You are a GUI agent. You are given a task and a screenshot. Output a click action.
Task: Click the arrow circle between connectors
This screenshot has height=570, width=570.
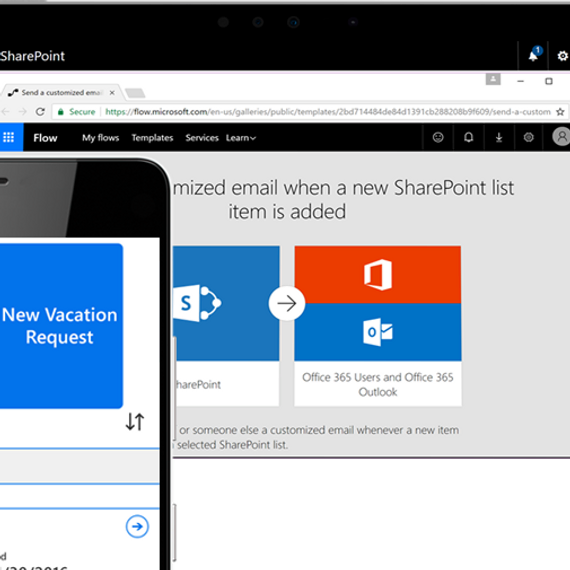click(x=287, y=303)
